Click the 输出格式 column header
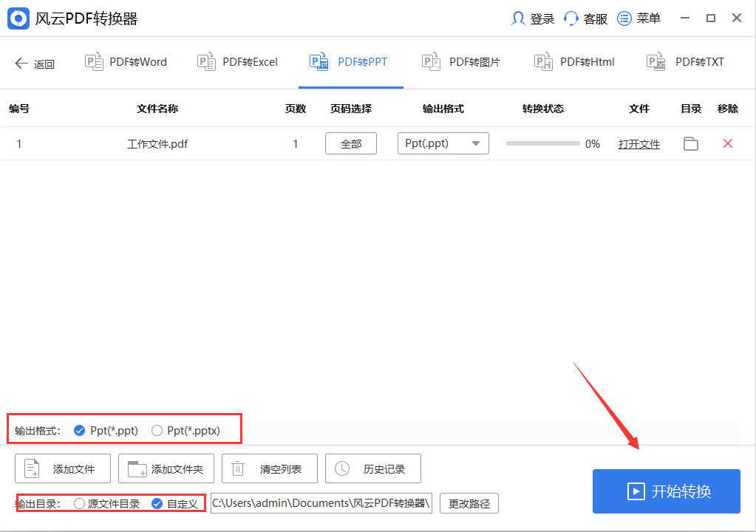This screenshot has height=532, width=756. (443, 109)
